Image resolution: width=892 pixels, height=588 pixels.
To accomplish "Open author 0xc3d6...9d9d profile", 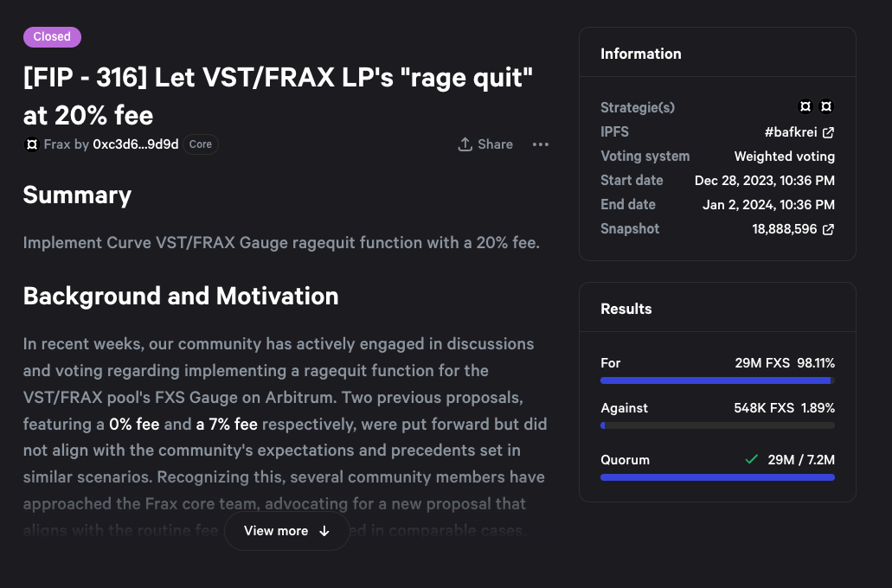I will 135,144.
